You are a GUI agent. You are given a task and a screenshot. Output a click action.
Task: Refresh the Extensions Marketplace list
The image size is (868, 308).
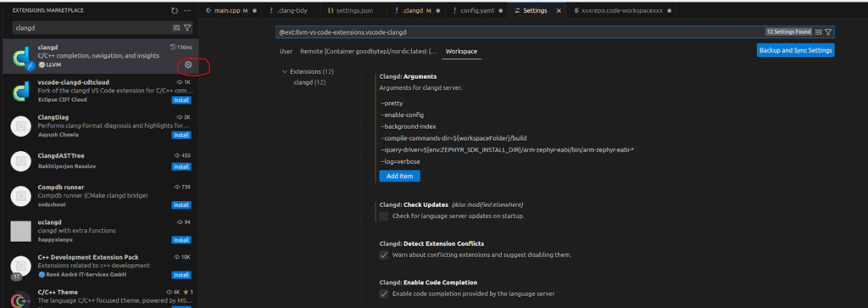pos(175,10)
